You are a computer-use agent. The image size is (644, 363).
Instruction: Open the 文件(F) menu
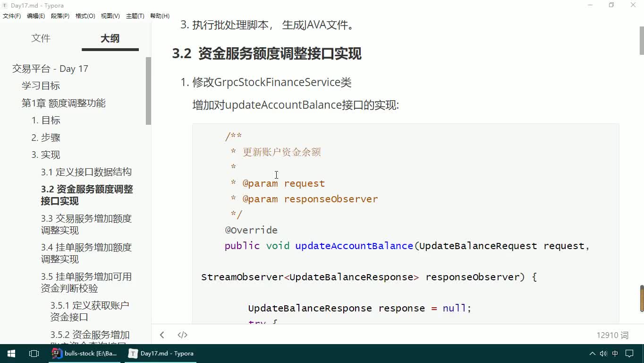point(12,16)
